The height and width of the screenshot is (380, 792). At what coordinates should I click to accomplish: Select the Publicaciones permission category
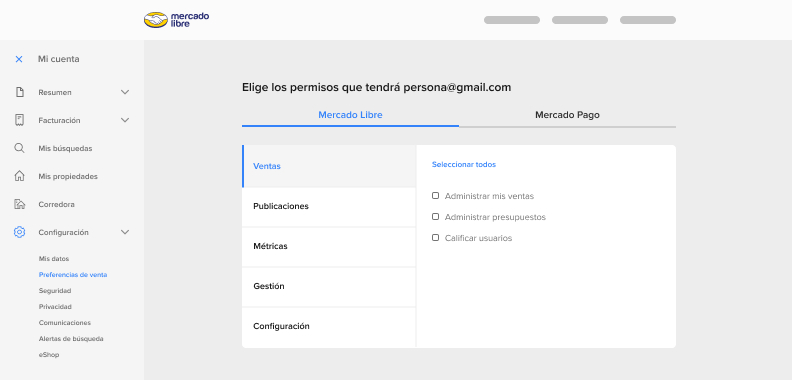[329, 207]
